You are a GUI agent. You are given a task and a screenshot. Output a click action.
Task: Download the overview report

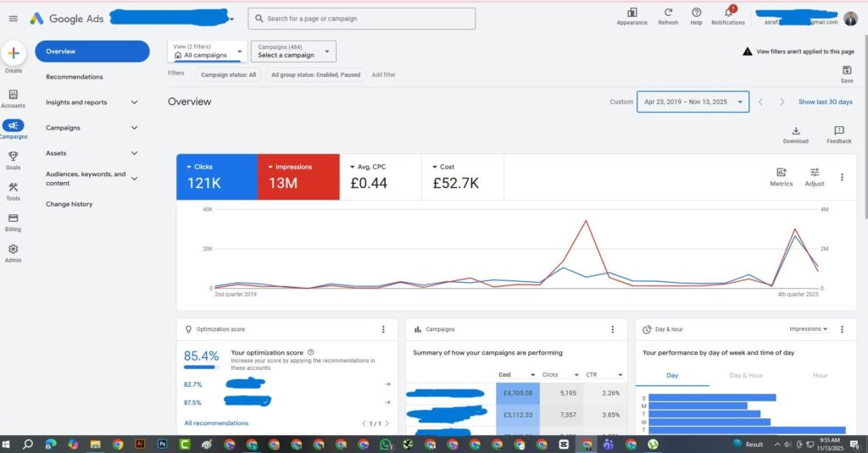coord(795,135)
